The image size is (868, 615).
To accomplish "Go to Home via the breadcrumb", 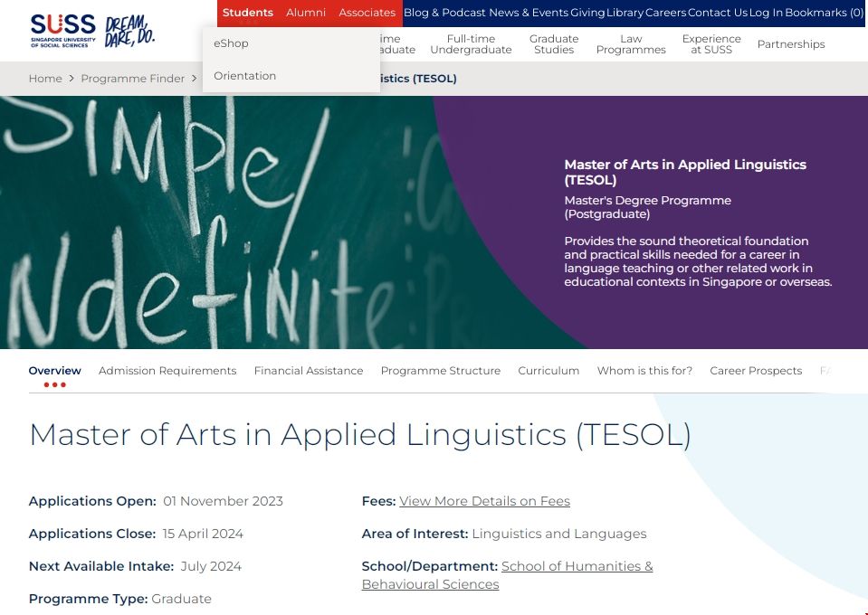I will pos(45,79).
